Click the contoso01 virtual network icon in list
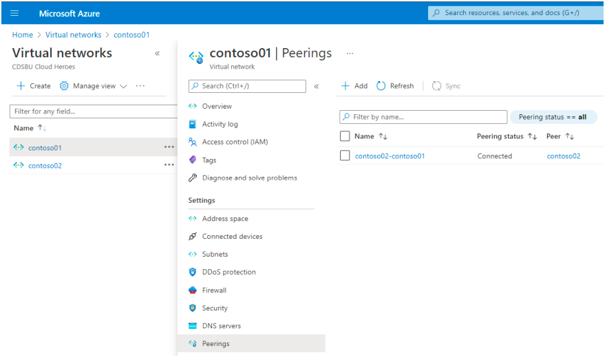 point(19,147)
